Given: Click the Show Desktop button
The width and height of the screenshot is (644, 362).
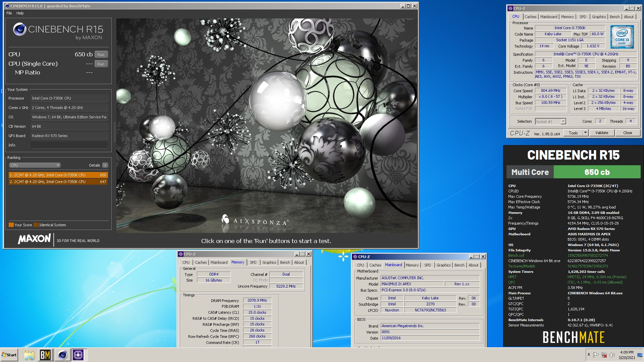Looking at the screenshot, I should click(640, 355).
